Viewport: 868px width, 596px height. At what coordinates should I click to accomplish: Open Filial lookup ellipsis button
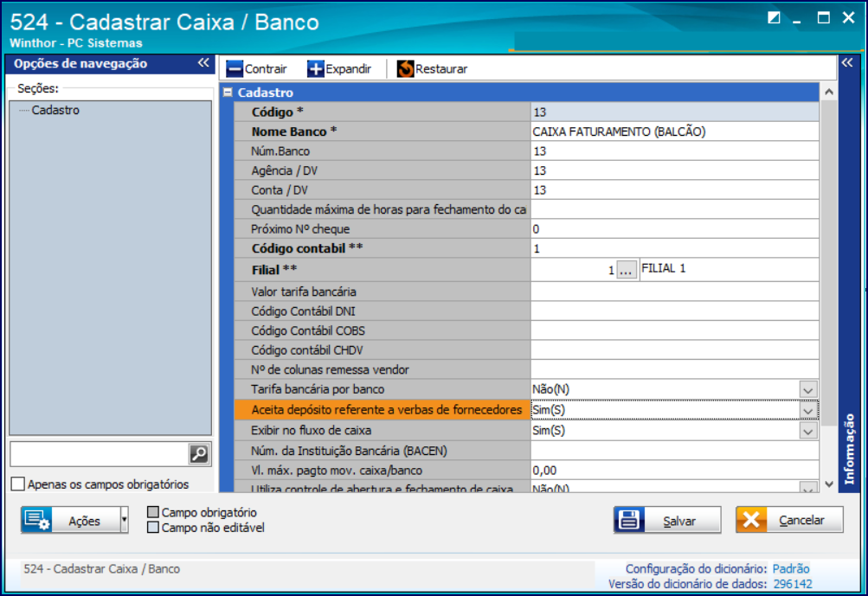click(x=626, y=271)
